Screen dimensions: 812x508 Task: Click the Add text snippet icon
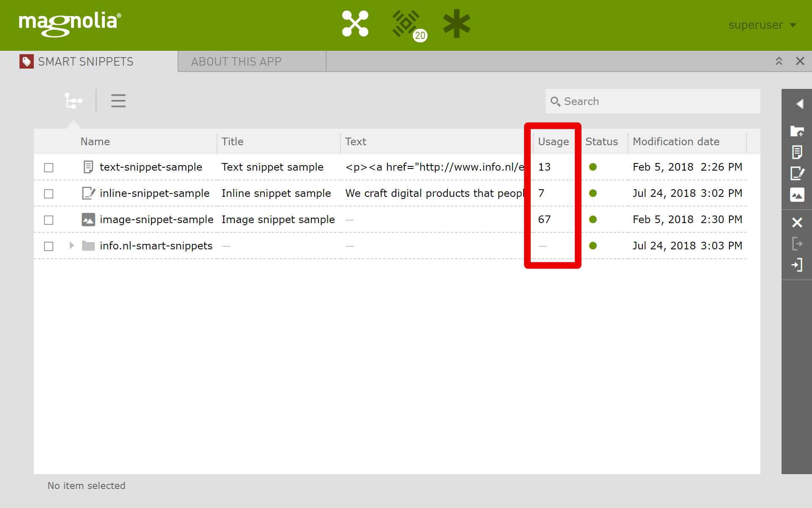point(797,152)
